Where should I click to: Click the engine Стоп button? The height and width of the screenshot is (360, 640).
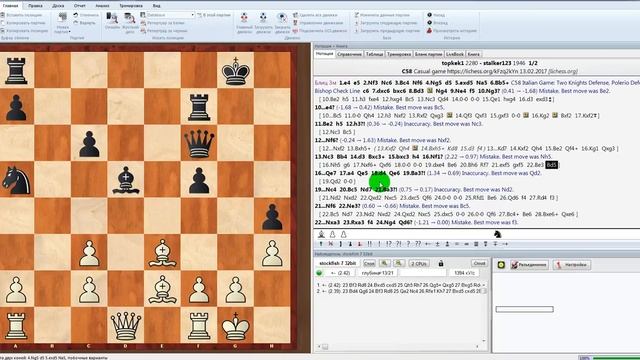coord(369,263)
